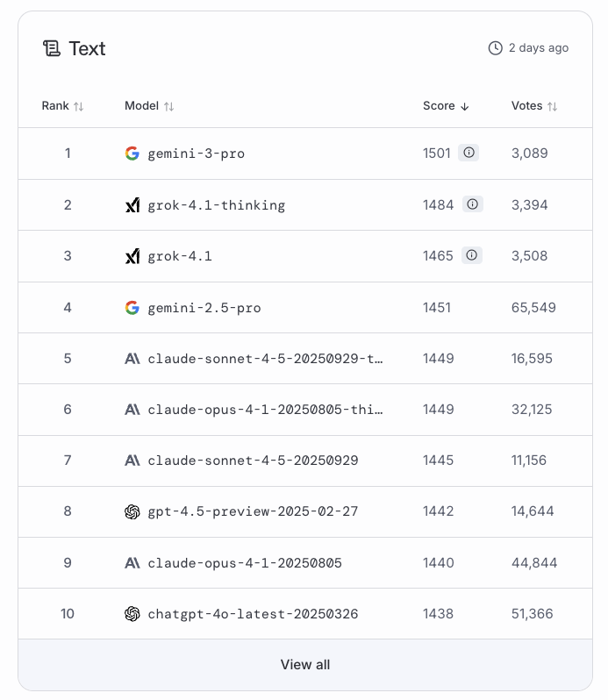
Task: Click the Google logo beside gemini-3-pro
Action: [132, 154]
